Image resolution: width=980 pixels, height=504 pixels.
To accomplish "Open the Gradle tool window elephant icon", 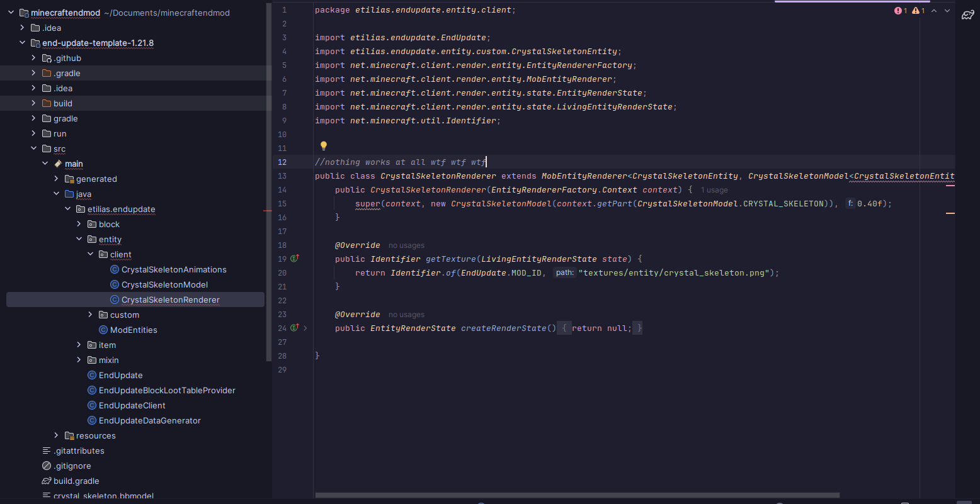I will coord(967,15).
